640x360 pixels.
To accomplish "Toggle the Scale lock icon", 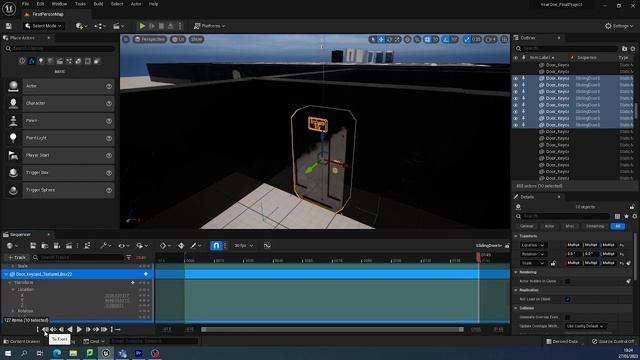I will 553,263.
